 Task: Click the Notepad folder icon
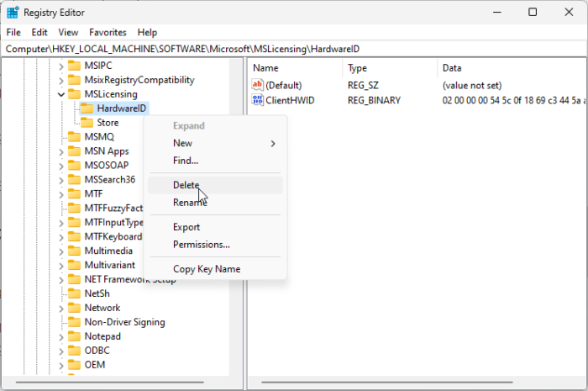click(74, 336)
